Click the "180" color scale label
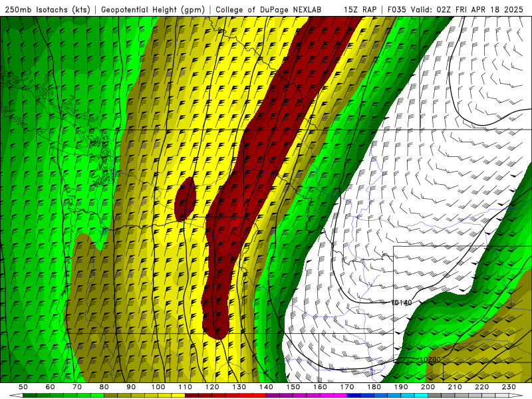This screenshot has height=399, width=532. pyautogui.click(x=374, y=387)
